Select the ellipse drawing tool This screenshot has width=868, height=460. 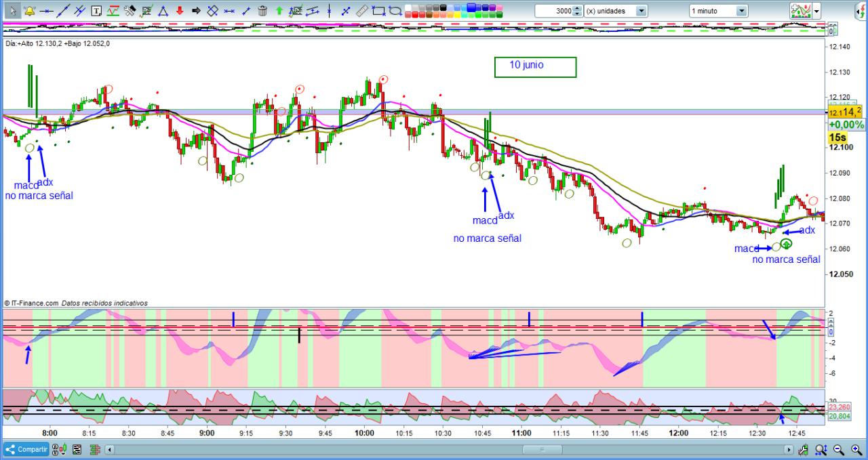pyautogui.click(x=395, y=11)
